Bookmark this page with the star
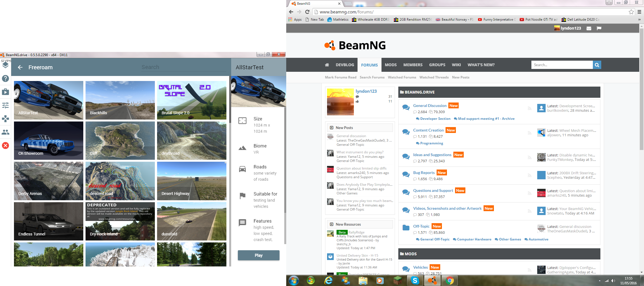 [631, 12]
